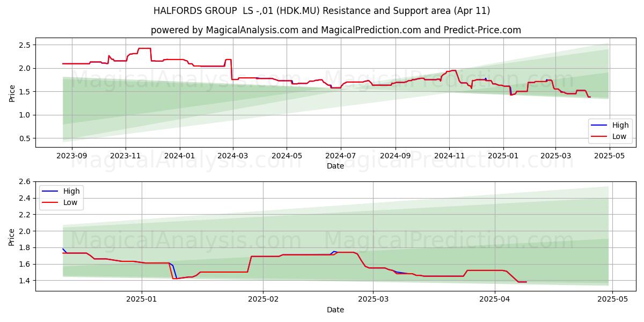The image size is (644, 322).
Task: Click the 0.5 price tick on the top chart
Action: (26, 138)
